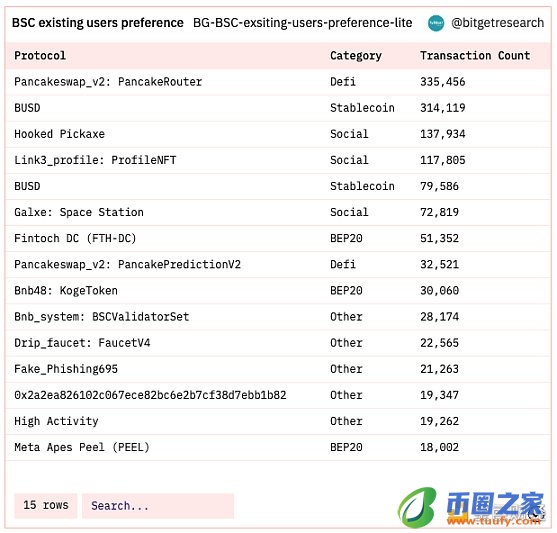The width and height of the screenshot is (557, 533).
Task: Click Social category in Hooked Pickaxe row
Action: 349,134
